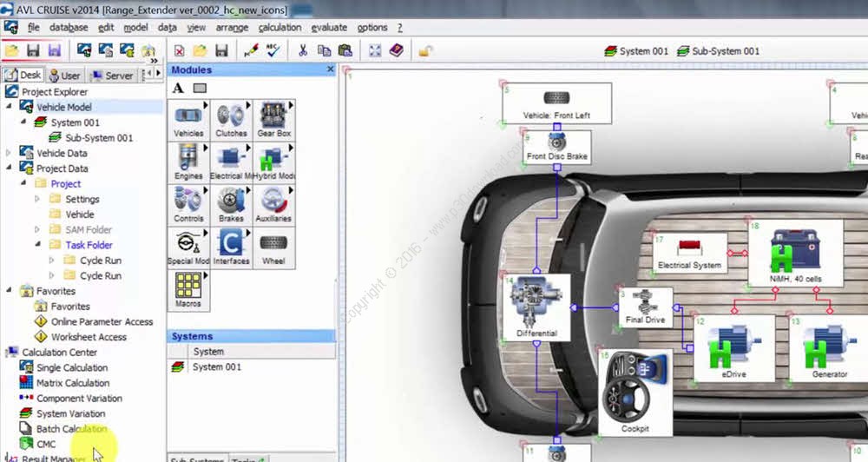Click the ABC spell check icon
The width and height of the screenshot is (868, 462).
(273, 50)
